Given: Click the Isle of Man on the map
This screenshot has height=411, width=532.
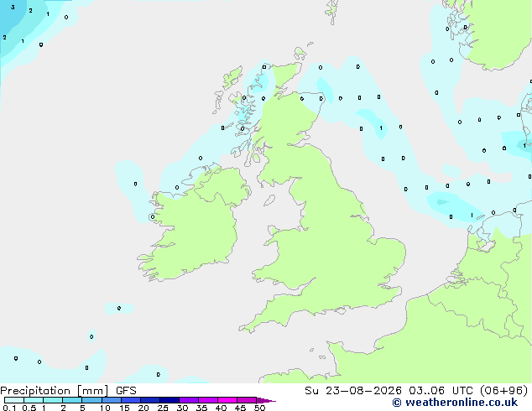Looking at the screenshot, I should point(269,200).
